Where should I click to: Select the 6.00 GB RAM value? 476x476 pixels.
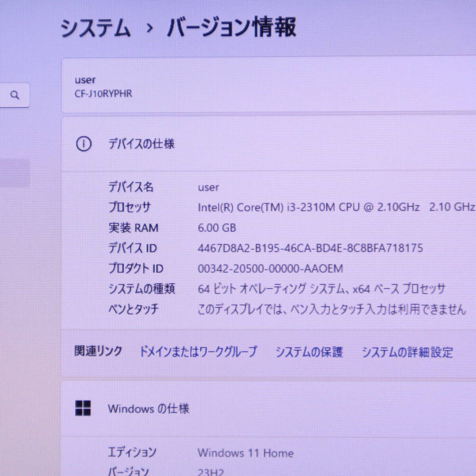[217, 228]
